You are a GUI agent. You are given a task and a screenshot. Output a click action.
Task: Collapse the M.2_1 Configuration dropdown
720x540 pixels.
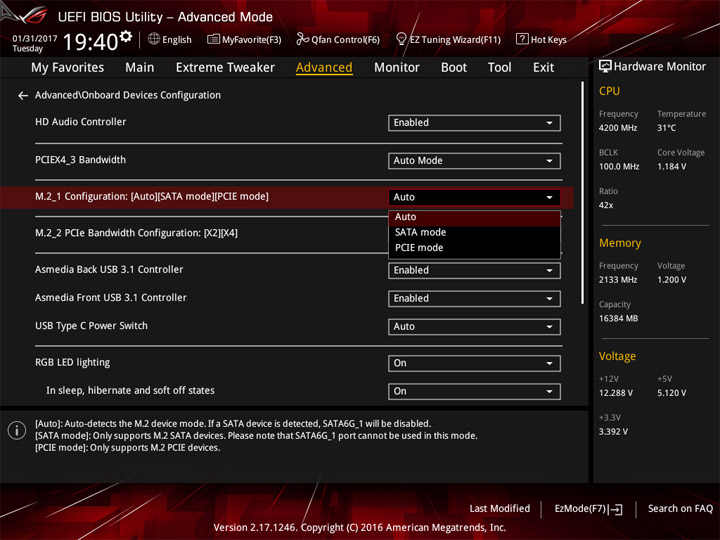pyautogui.click(x=474, y=197)
